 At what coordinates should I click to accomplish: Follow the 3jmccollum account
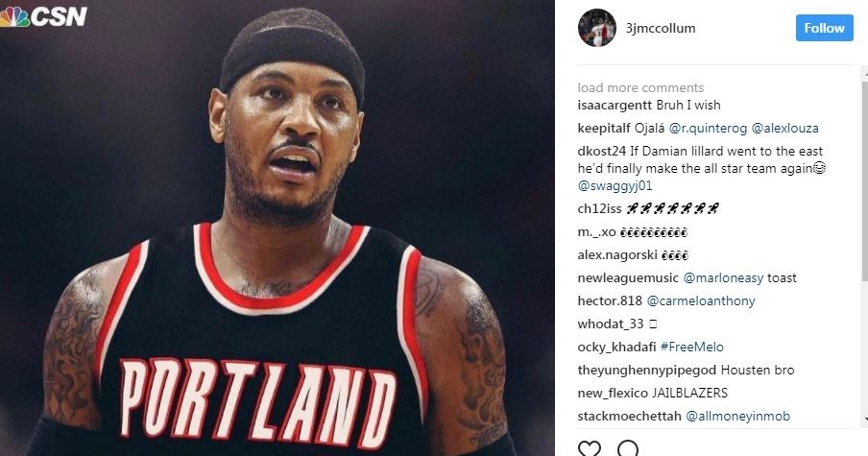(x=824, y=28)
